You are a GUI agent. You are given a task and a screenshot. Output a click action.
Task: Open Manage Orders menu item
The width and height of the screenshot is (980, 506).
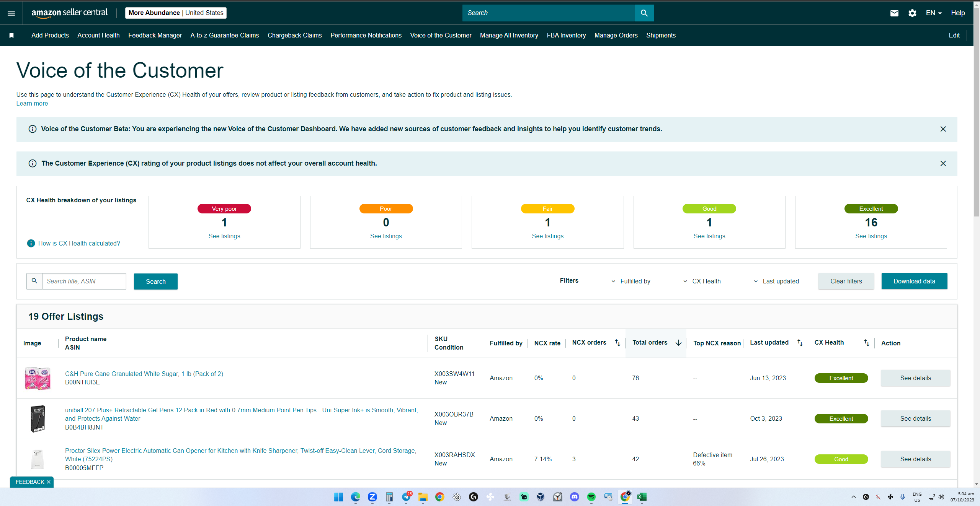click(616, 35)
